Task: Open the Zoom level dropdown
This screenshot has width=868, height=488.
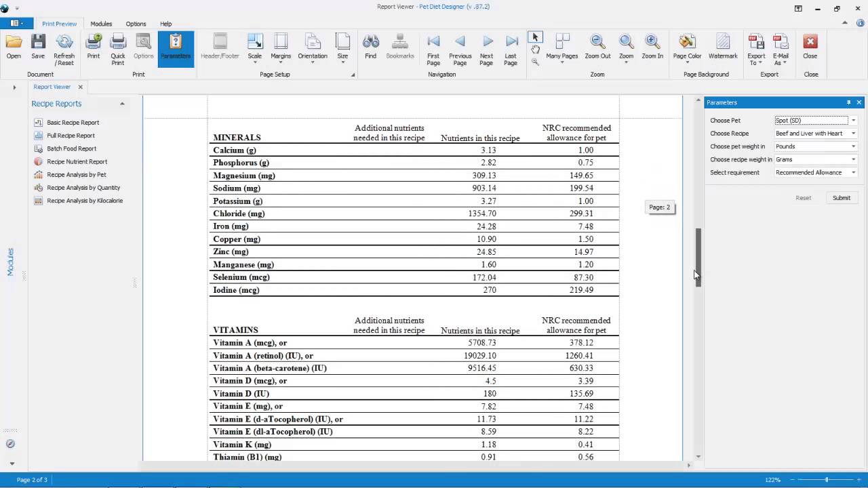Action: 627,49
